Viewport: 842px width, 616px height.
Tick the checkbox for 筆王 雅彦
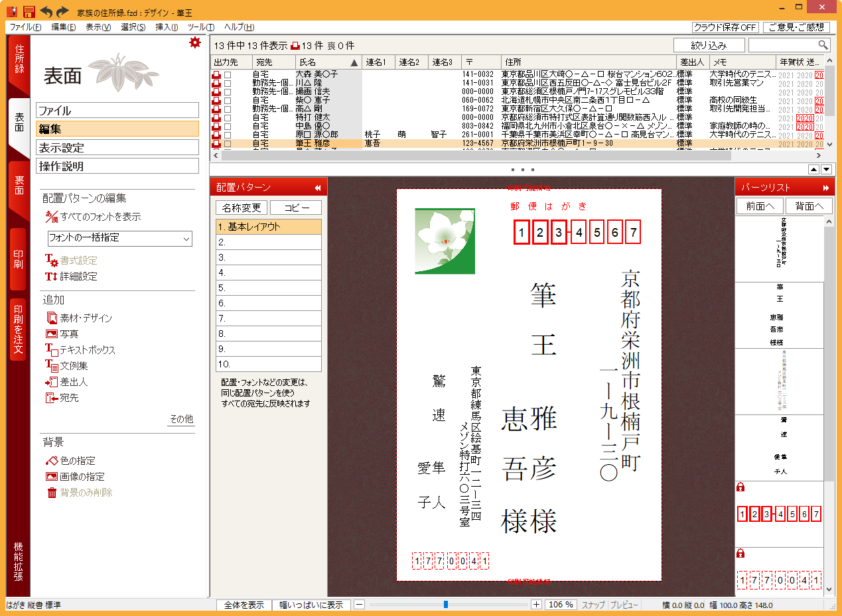tap(227, 143)
